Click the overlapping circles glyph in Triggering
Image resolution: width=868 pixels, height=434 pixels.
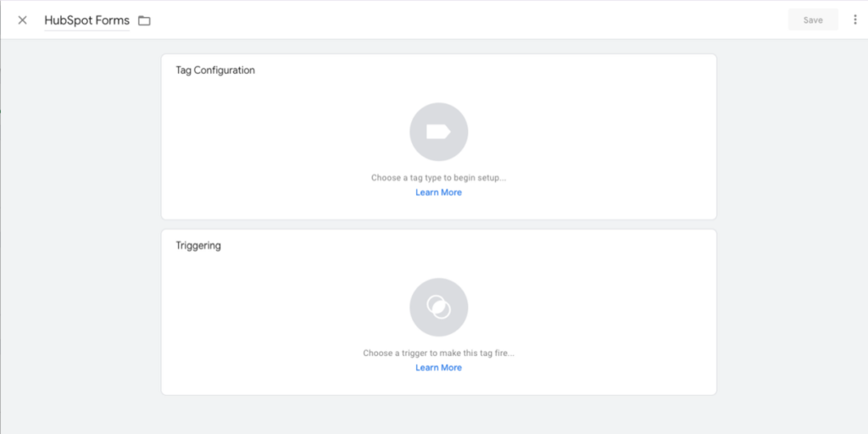(438, 307)
